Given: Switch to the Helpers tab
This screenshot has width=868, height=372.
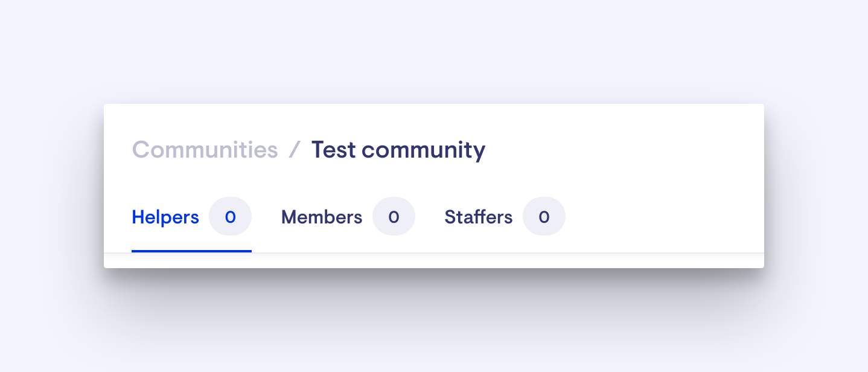Looking at the screenshot, I should pos(165,217).
